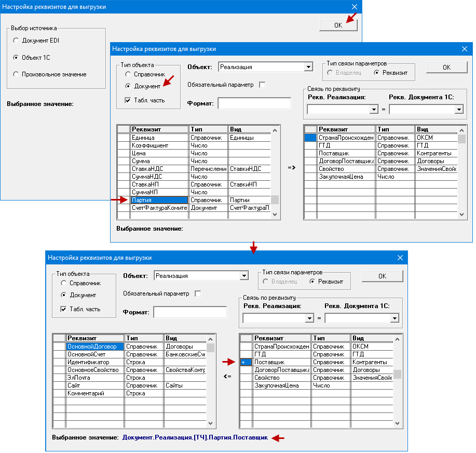Screen dimensions: 476x453
Task: Select the "Единица" row in the left table
Action: click(x=194, y=138)
